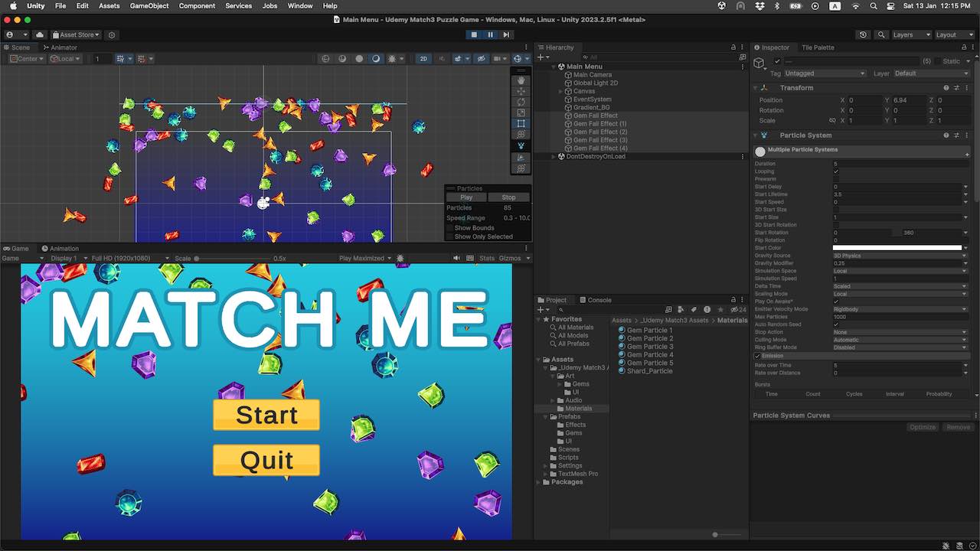Add a new particle system with plus icon
This screenshot has width=980, height=551.
[968, 155]
